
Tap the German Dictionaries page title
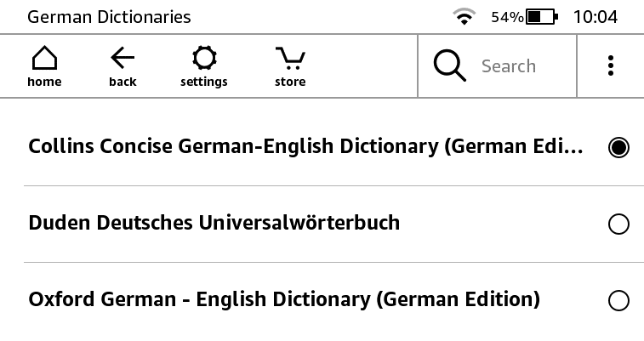[x=109, y=17]
